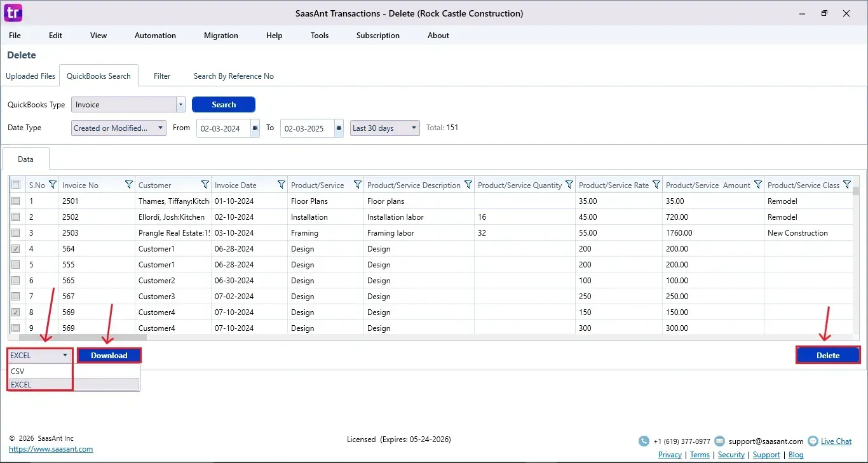Viewport: 868px width, 463px height.
Task: Switch to the Search By Reference No tab
Action: (x=233, y=76)
